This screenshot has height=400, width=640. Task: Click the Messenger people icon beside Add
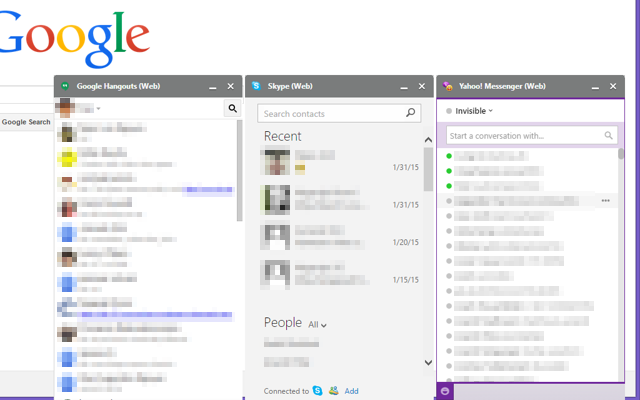pyautogui.click(x=333, y=391)
